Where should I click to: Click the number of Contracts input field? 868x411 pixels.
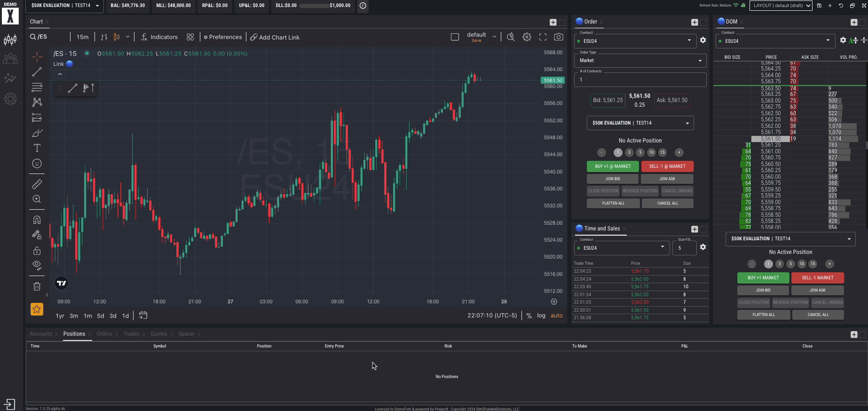coord(640,79)
